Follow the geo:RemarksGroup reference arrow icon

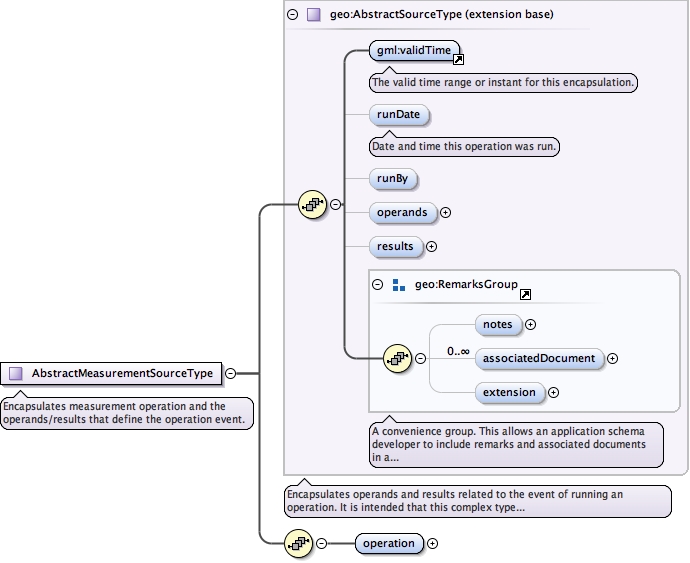tap(526, 295)
